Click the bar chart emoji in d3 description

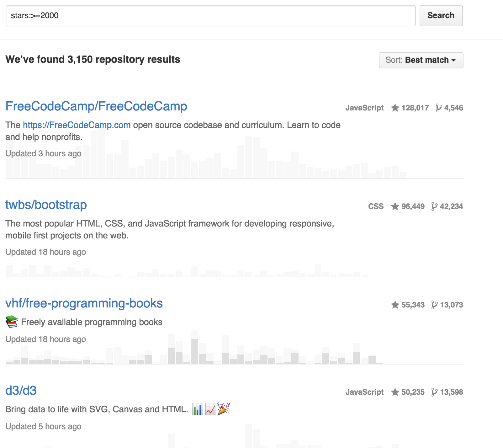198,409
